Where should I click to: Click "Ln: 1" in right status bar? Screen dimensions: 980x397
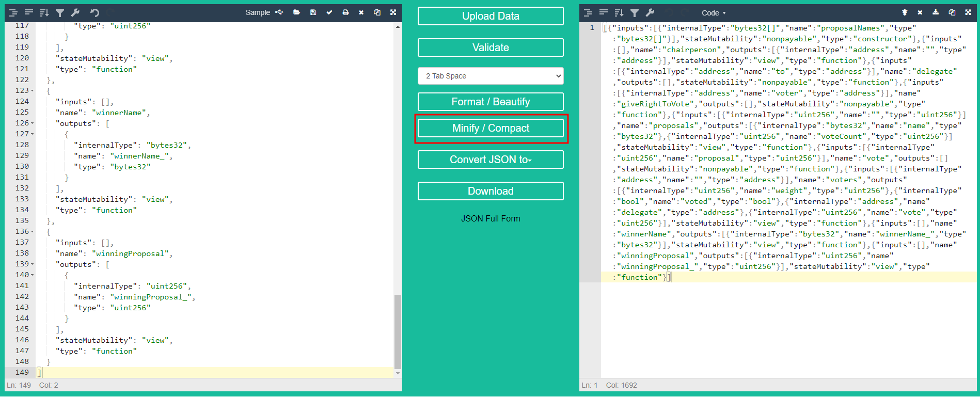(x=590, y=386)
